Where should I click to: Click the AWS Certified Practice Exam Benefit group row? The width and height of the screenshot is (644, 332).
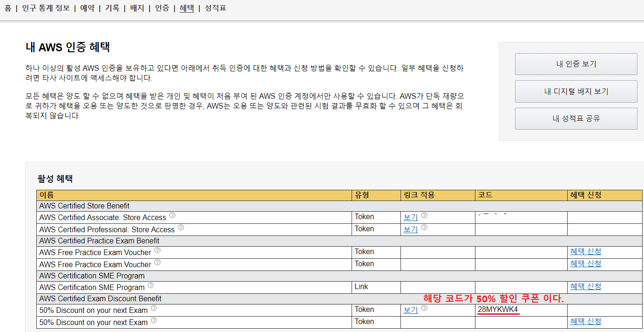point(339,241)
